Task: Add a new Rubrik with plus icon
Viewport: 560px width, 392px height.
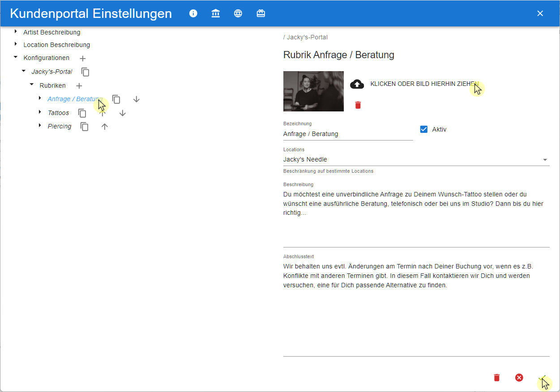Action: (79, 85)
